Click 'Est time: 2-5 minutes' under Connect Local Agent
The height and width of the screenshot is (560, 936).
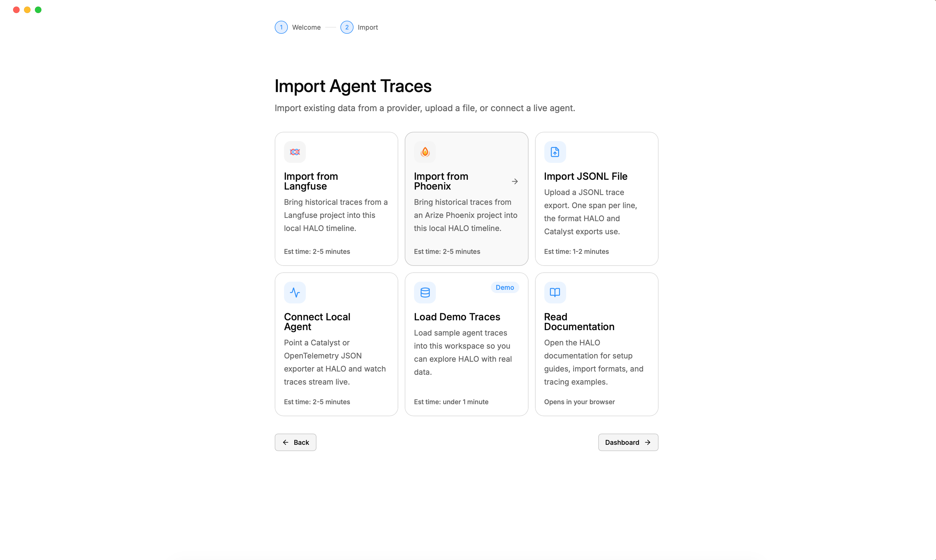pos(317,401)
